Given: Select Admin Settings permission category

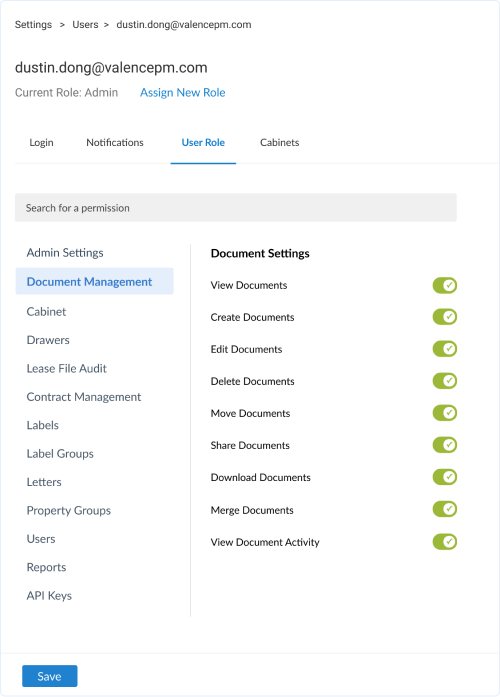Looking at the screenshot, I should [x=65, y=252].
